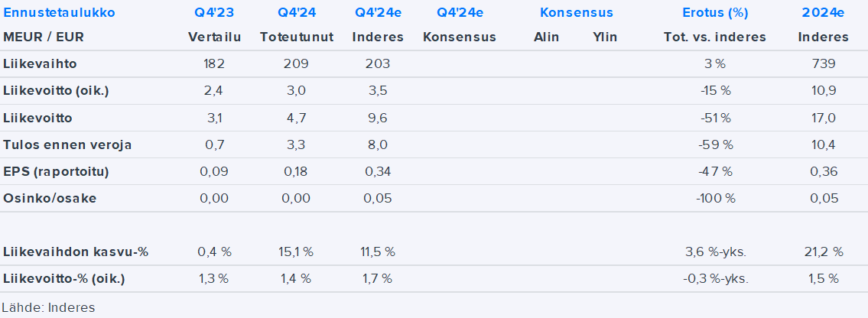Select the Ylin column subheader

605,37
